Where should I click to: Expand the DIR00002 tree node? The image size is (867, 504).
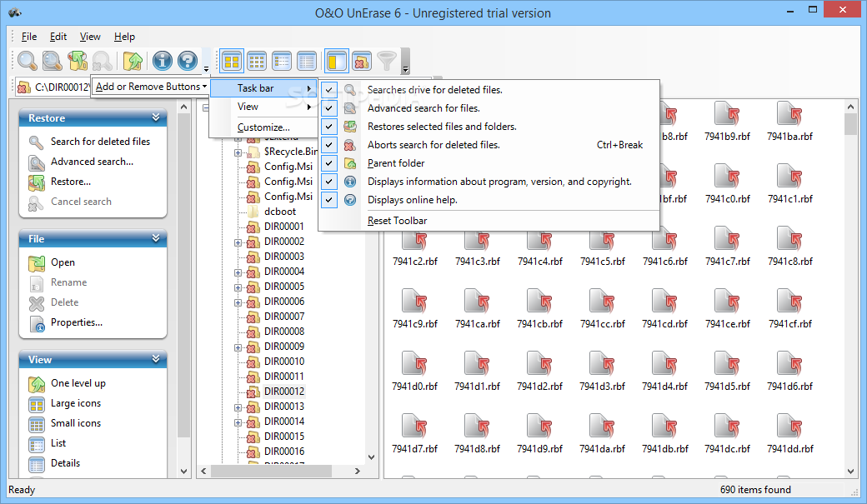238,242
